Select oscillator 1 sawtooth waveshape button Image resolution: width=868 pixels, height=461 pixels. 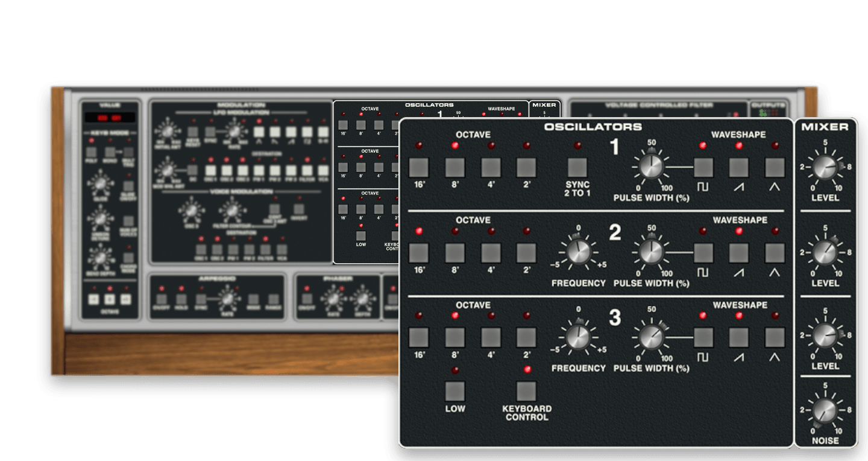point(738,168)
